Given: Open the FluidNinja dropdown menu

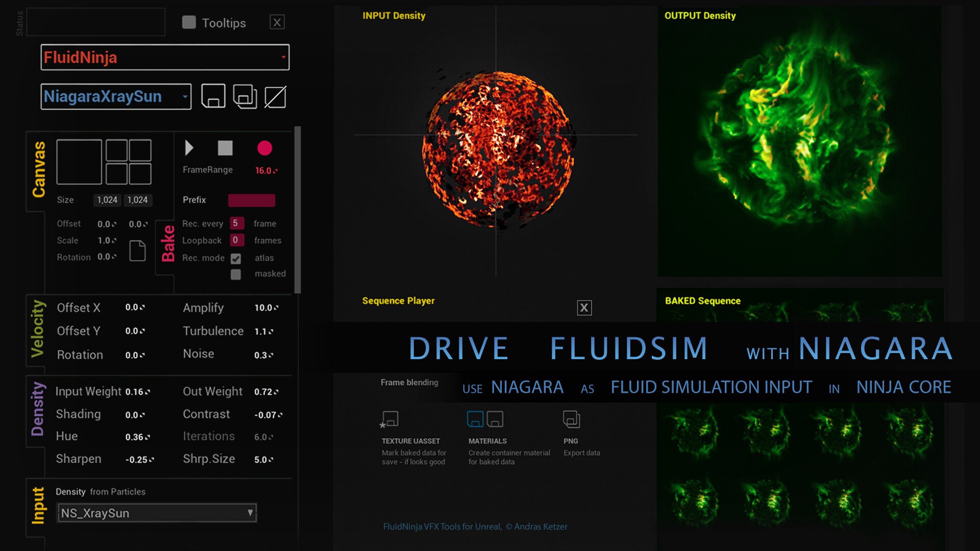Looking at the screenshot, I should point(164,57).
